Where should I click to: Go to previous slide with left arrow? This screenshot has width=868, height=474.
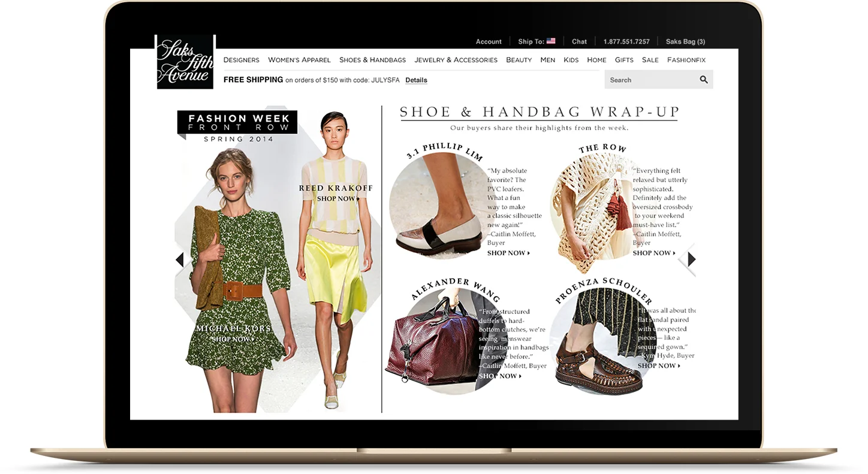[179, 259]
